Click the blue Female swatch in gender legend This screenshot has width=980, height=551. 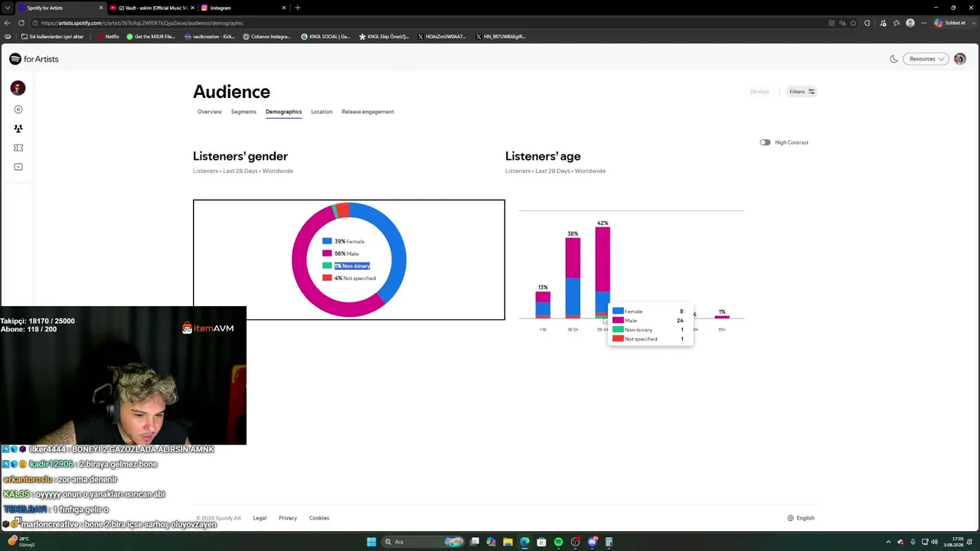tap(327, 241)
